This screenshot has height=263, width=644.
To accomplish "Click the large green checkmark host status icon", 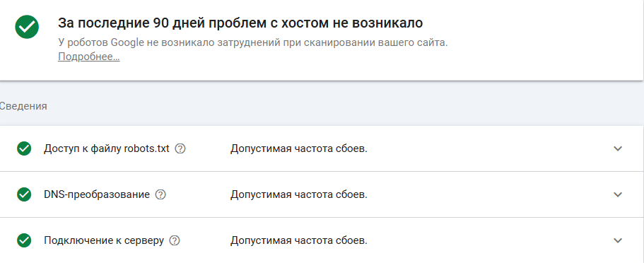I will point(27,27).
